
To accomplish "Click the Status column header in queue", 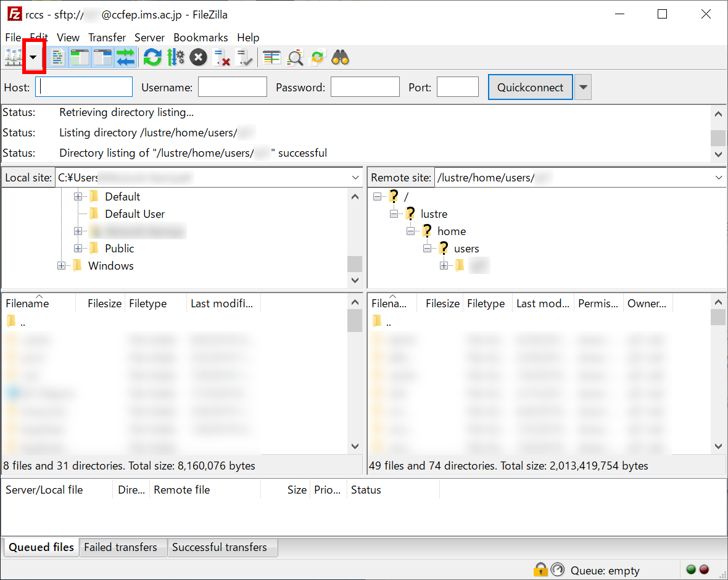I will click(393, 490).
